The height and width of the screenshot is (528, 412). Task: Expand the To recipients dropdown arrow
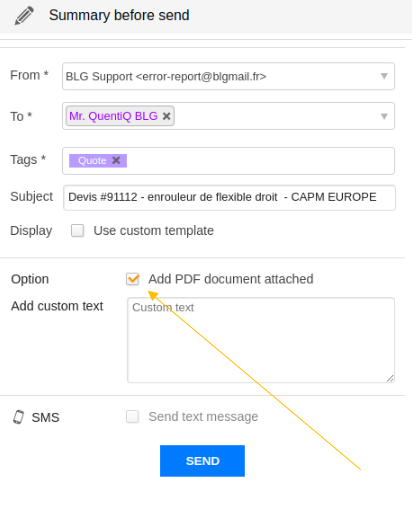384,117
